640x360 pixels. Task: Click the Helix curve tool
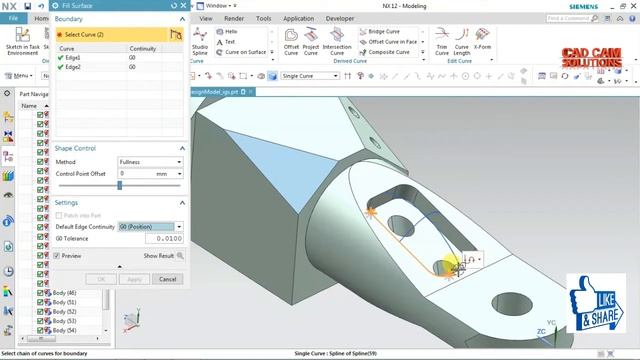(x=227, y=31)
